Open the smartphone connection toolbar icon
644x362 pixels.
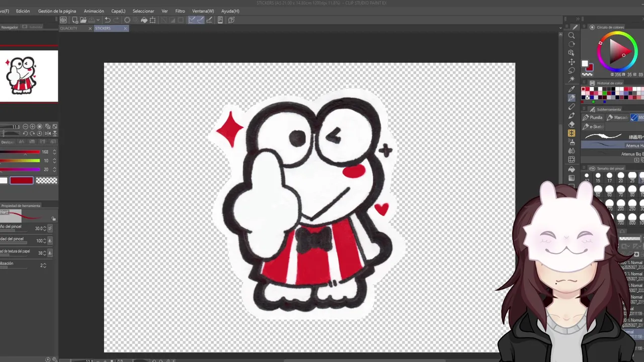(x=220, y=20)
